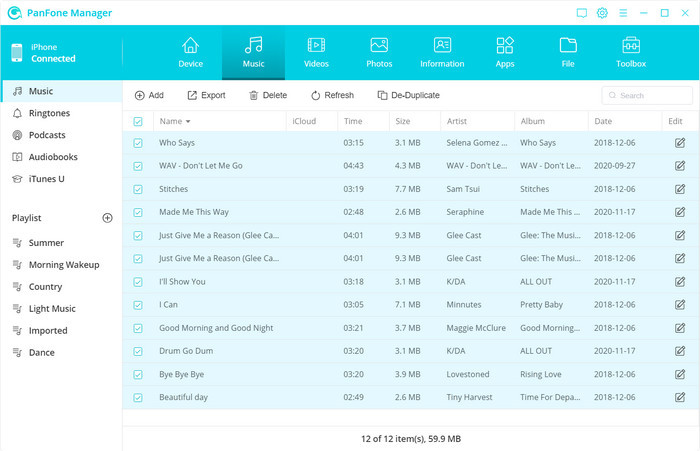The image size is (700, 451).
Task: Run De-Duplicate on music
Action: (408, 95)
